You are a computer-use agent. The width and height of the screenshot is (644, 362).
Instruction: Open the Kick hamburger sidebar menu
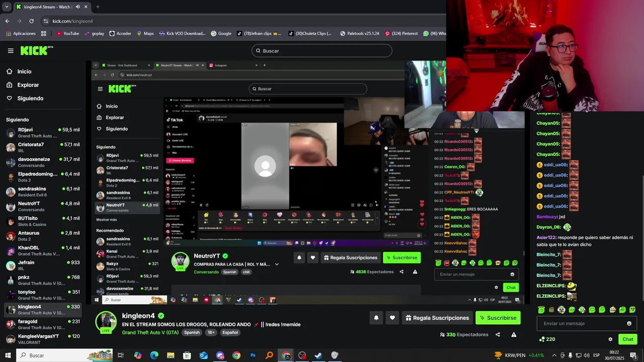click(11, 51)
